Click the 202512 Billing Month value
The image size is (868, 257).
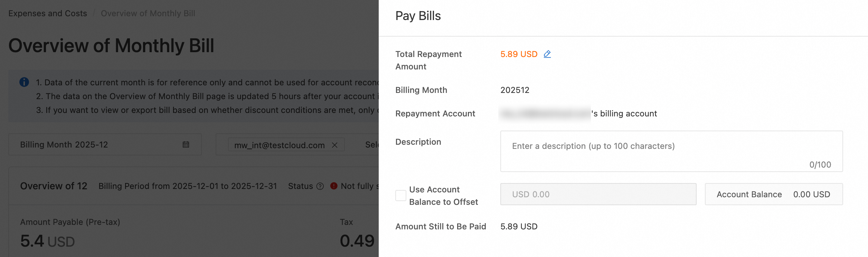[515, 90]
